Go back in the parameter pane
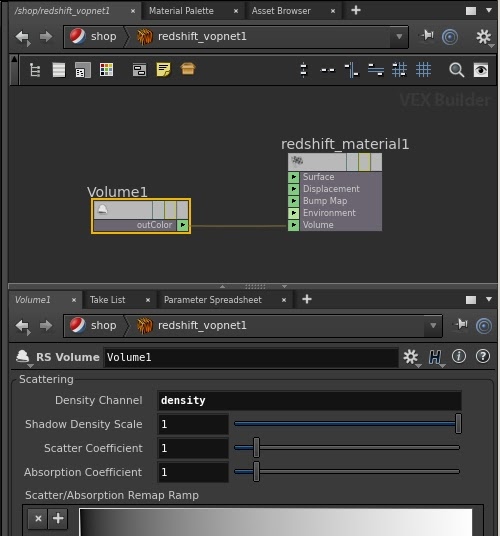 [23, 326]
